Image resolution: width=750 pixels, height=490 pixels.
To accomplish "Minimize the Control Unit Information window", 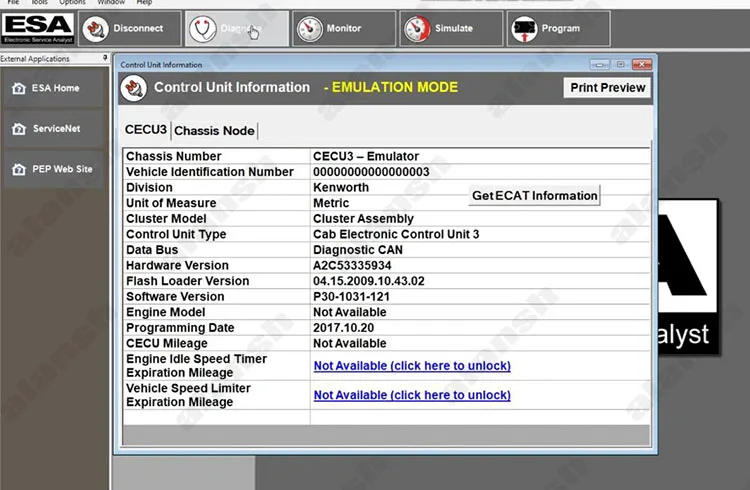I will click(599, 64).
